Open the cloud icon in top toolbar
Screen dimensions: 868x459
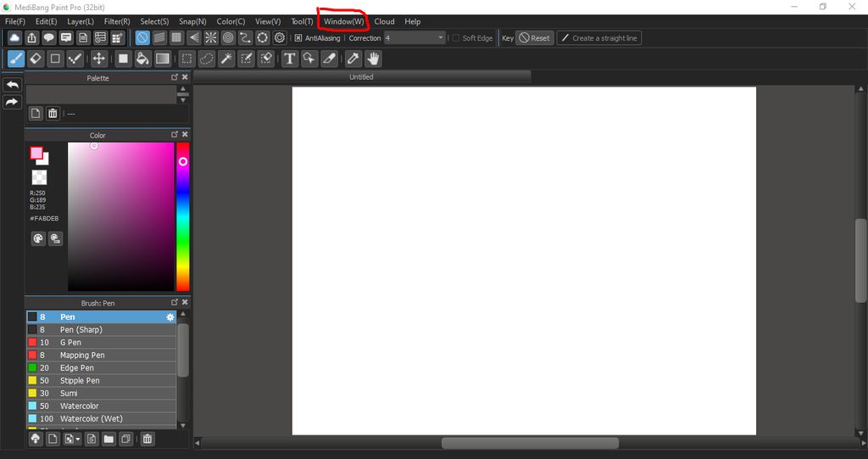tap(14, 37)
